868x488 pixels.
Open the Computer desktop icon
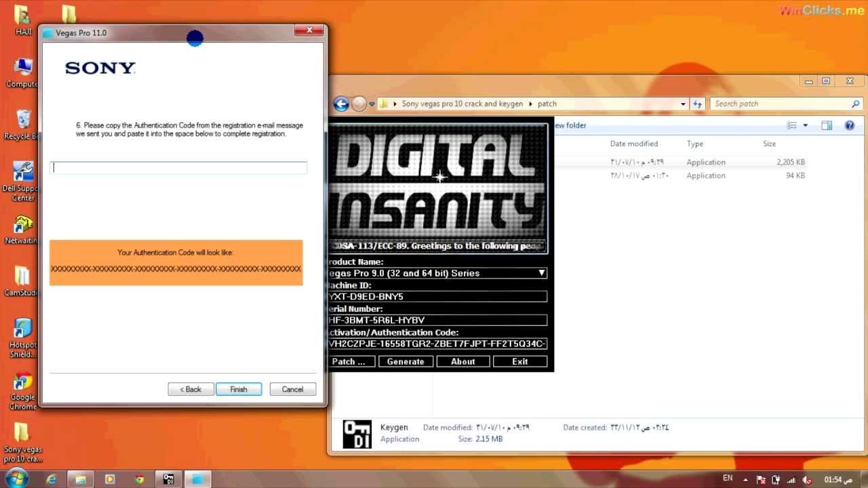click(22, 73)
